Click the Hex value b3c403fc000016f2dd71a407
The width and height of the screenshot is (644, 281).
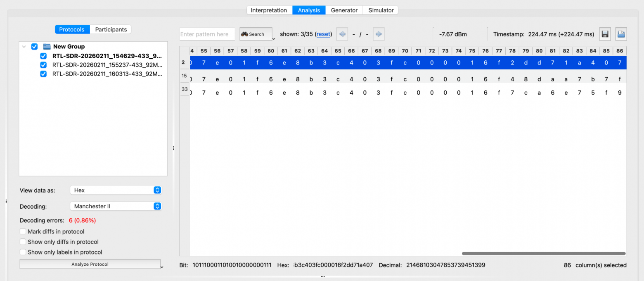click(333, 265)
